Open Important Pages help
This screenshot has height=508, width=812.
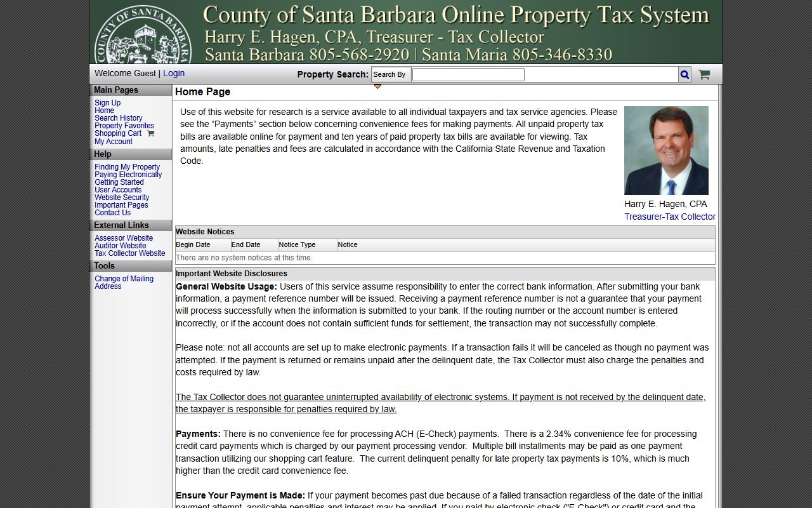pos(121,205)
